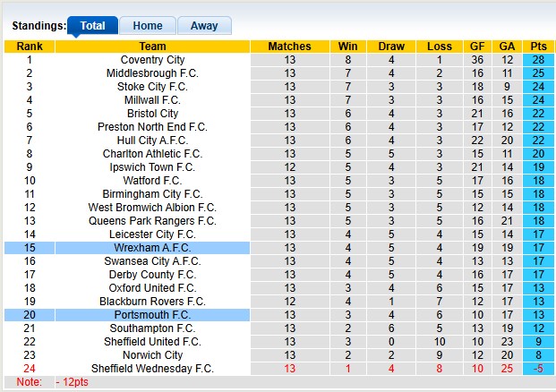Click Stoke City F.C. in standings
The height and width of the screenshot is (392, 556).
(x=152, y=87)
